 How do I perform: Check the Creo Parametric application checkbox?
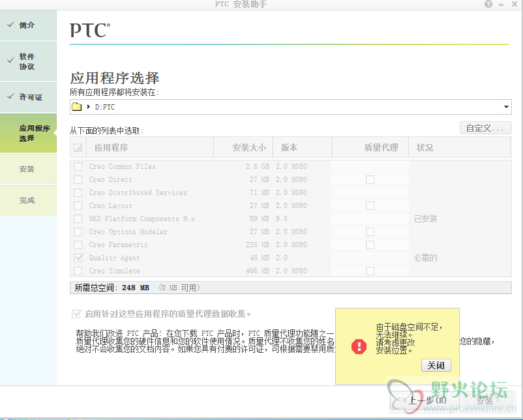(78, 245)
